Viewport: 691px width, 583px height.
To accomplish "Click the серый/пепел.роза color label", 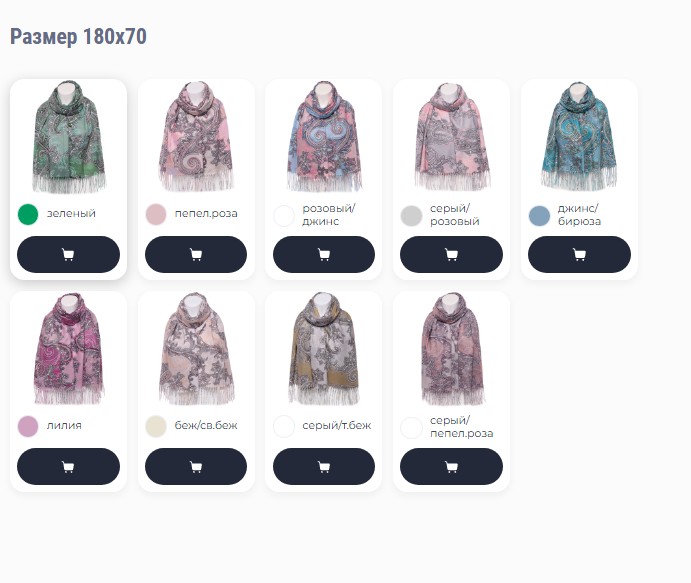I will [x=461, y=427].
